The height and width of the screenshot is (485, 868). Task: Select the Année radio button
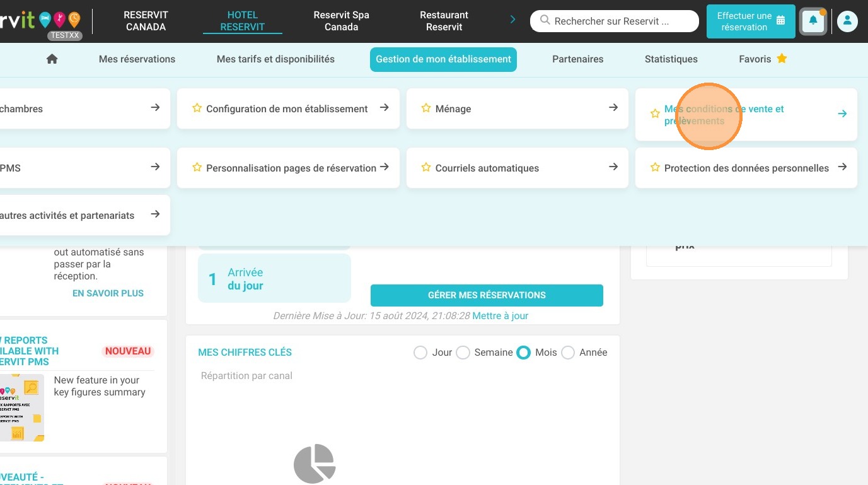pos(568,353)
